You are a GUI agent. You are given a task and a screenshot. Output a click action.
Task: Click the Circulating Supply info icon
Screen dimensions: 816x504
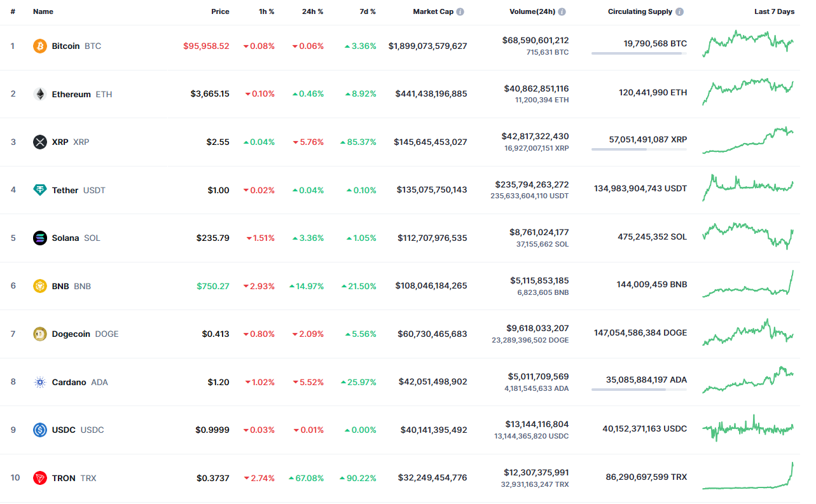tap(679, 12)
